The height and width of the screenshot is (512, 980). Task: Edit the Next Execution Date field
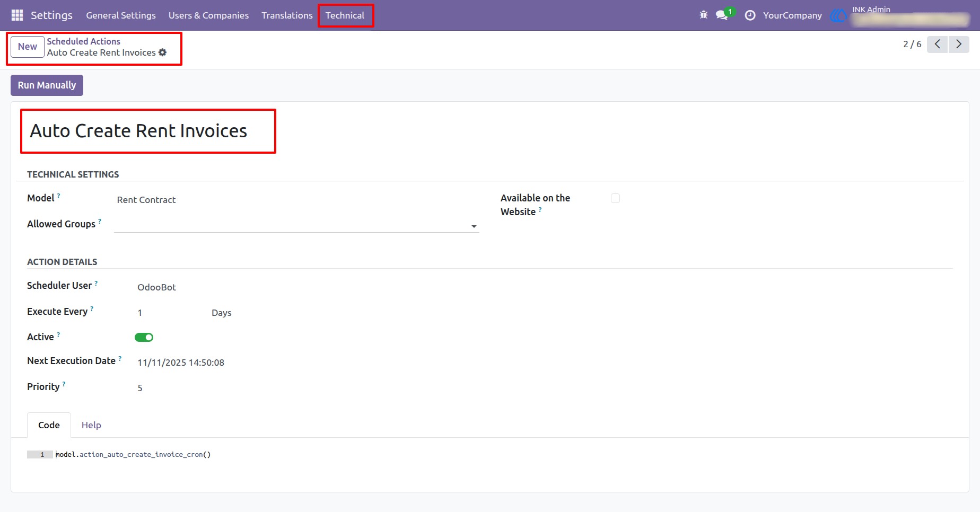(x=181, y=363)
